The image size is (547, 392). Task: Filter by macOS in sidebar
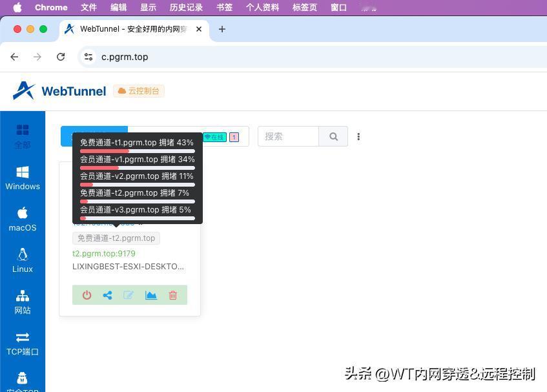click(23, 220)
